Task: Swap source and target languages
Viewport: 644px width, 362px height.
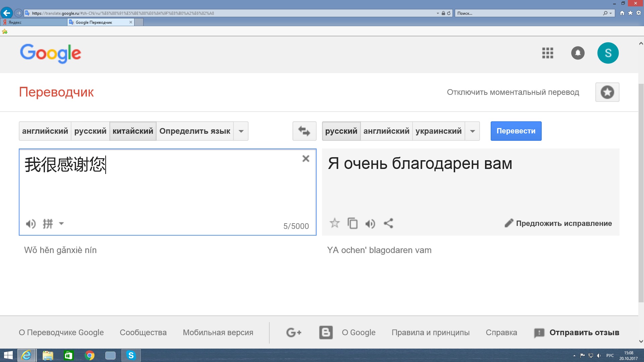Action: (x=304, y=131)
